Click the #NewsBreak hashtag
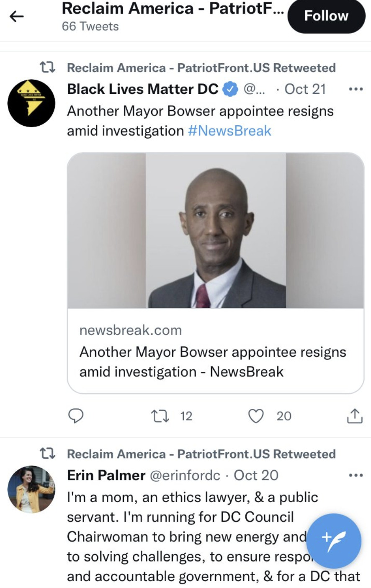Screen dimensions: 371x588 pyautogui.click(x=229, y=131)
